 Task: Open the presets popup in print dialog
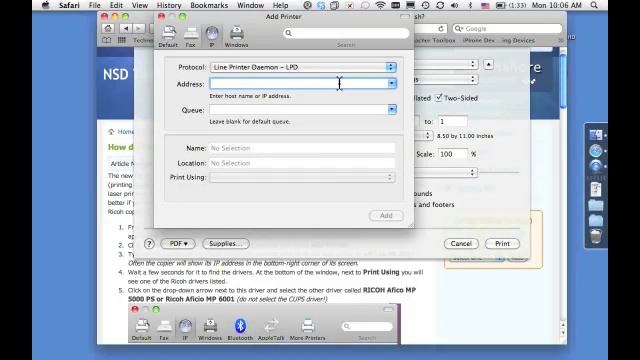(x=446, y=79)
